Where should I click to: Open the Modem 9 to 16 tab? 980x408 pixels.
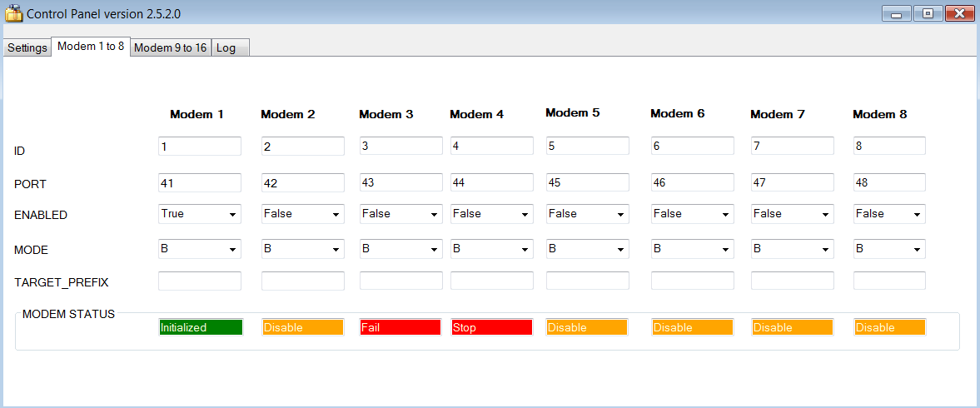(x=170, y=47)
